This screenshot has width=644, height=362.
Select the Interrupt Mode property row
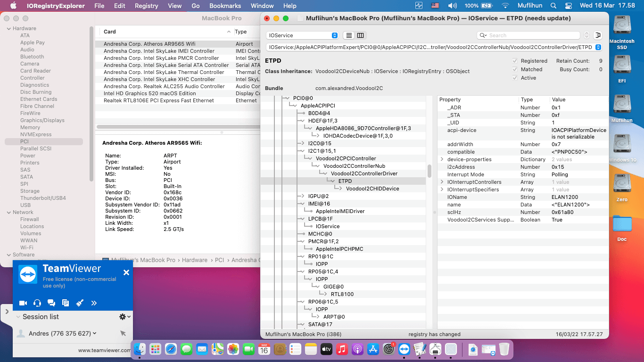(x=523, y=174)
